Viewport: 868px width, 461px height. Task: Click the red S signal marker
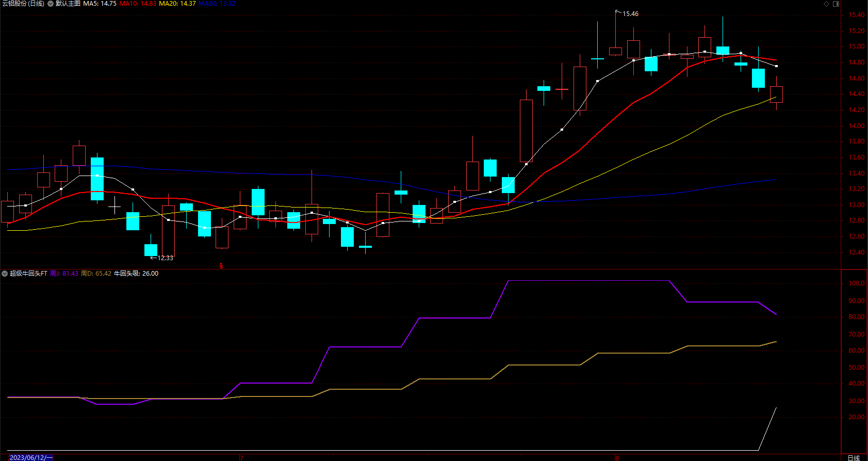[x=221, y=266]
